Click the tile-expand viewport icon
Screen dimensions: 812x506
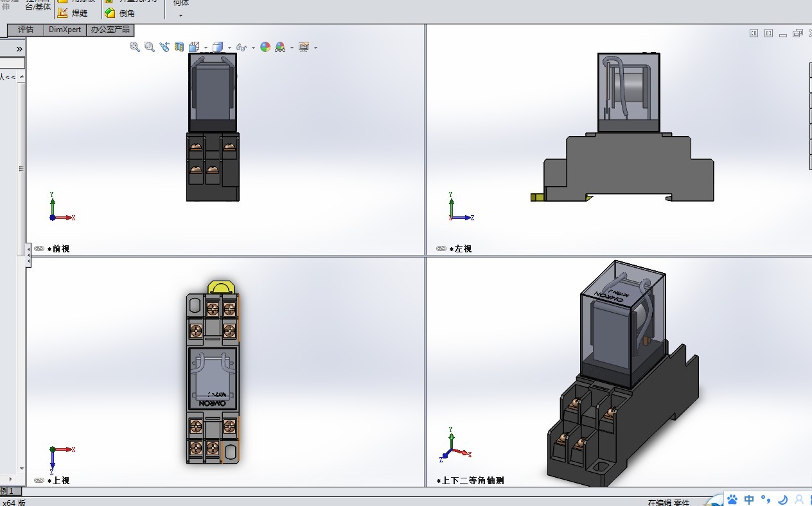(768, 33)
